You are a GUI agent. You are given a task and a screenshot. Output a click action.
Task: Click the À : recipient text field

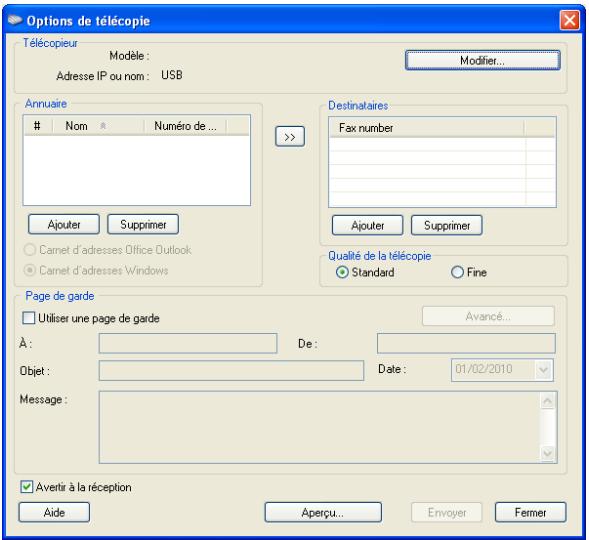tap(188, 343)
